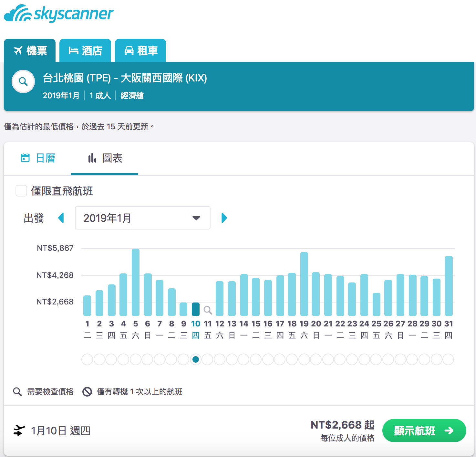Click the bed icon on 酒店 tab
This screenshot has width=476, height=457.
pos(73,51)
